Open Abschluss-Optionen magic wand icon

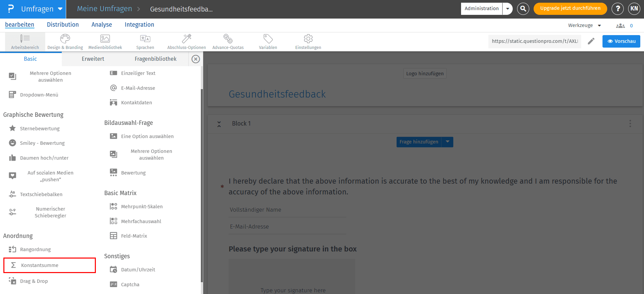tap(186, 39)
